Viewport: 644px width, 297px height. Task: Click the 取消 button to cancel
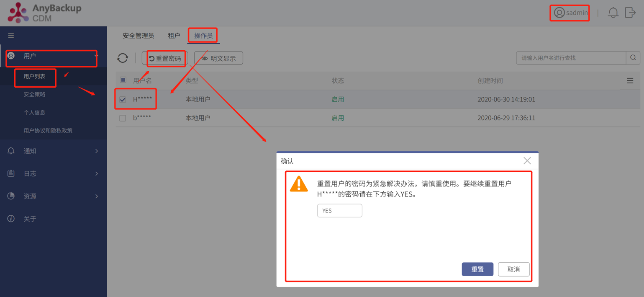(x=513, y=269)
